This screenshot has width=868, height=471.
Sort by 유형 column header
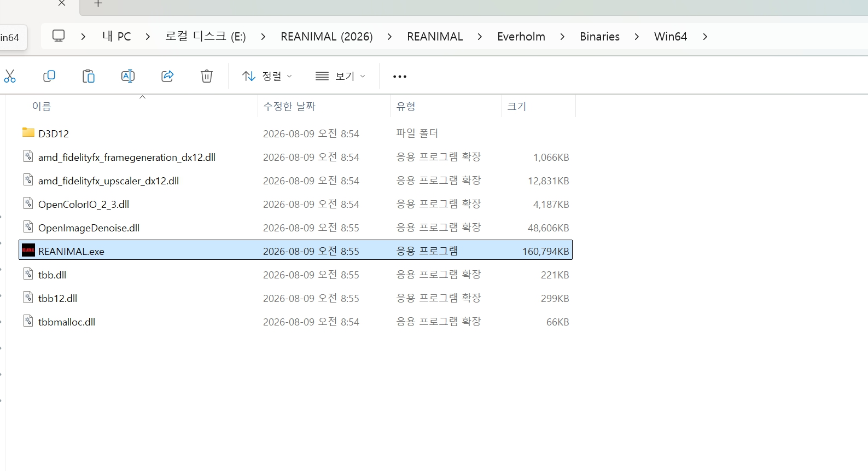pyautogui.click(x=406, y=106)
